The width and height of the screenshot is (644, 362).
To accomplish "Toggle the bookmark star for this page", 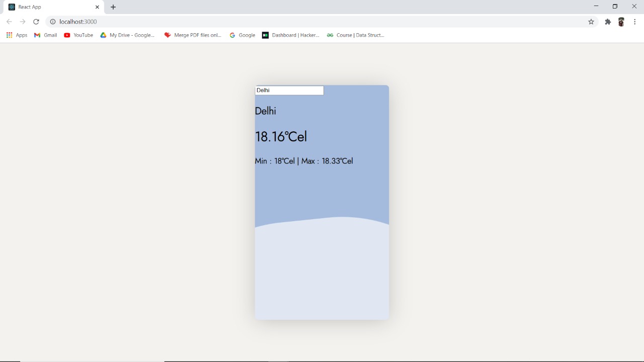I will coord(591,22).
